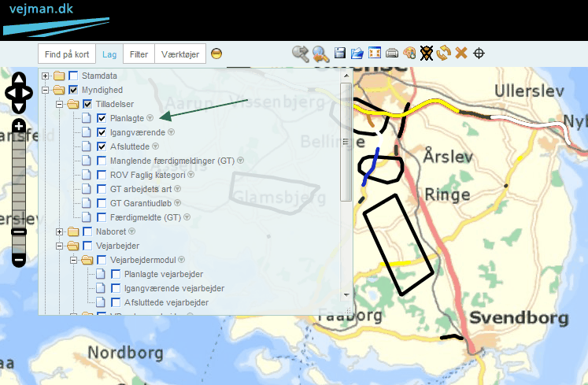The image size is (588, 385).
Task: Switch to the Værktøjer tab
Action: pyautogui.click(x=179, y=54)
